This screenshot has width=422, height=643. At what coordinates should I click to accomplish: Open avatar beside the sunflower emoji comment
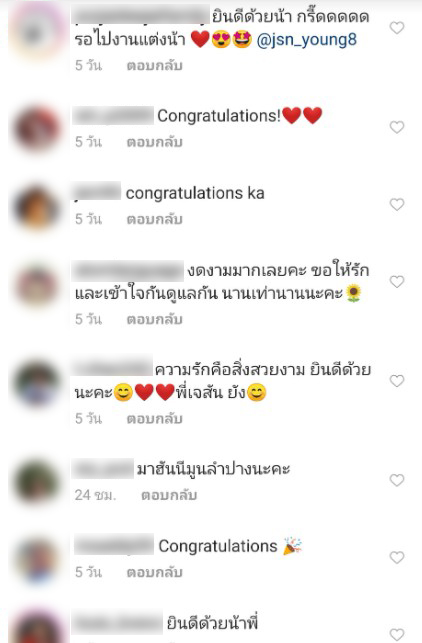(x=37, y=285)
